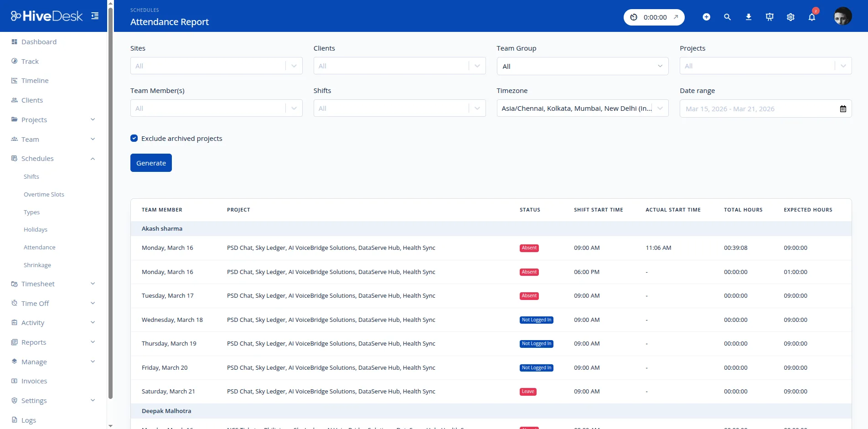
Task: Open the settings gear in the header
Action: coord(790,17)
